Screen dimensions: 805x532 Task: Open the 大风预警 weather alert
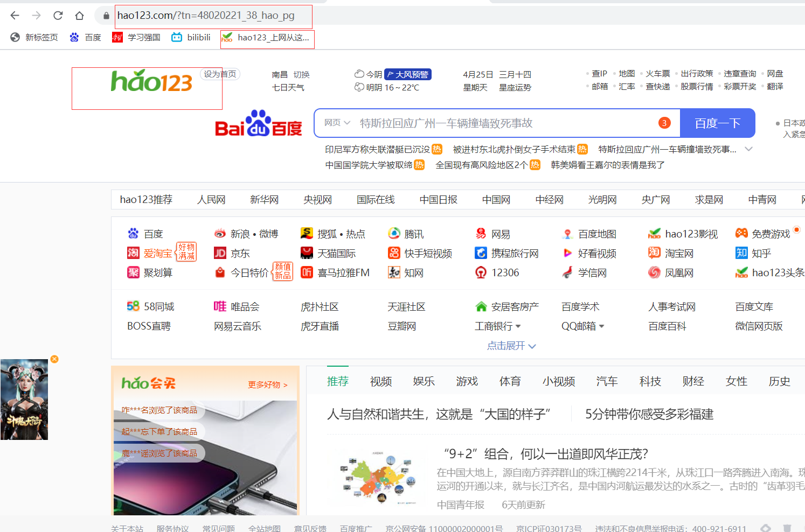[408, 74]
